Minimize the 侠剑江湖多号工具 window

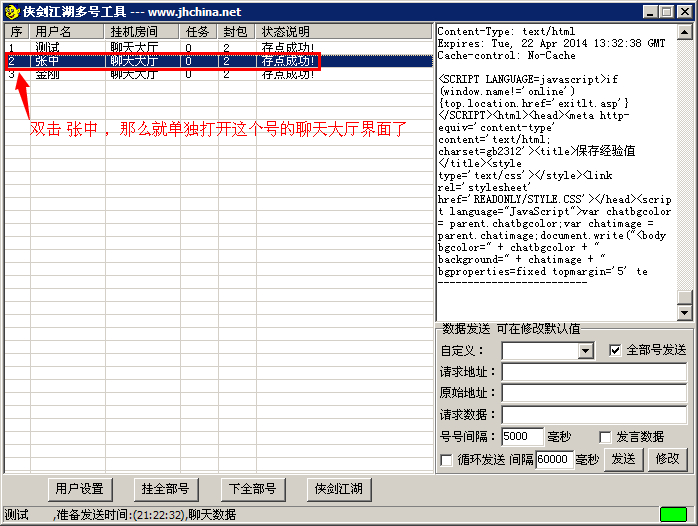[x=650, y=12]
